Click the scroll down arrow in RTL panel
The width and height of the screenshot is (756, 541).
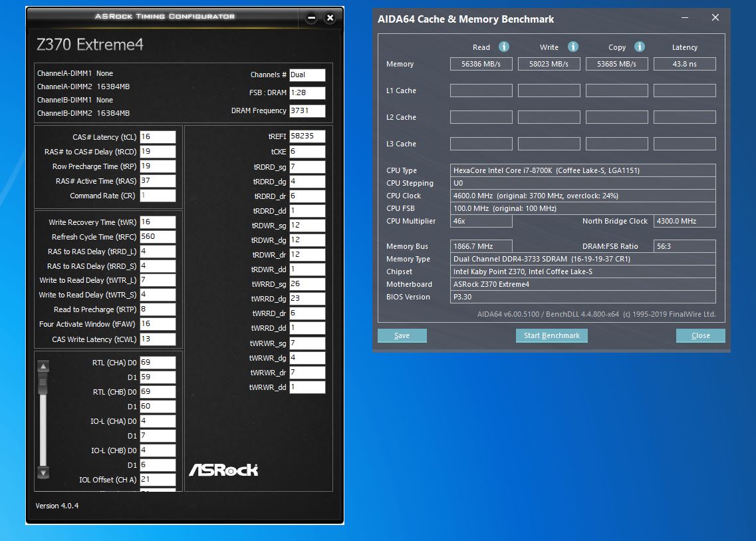tap(43, 472)
